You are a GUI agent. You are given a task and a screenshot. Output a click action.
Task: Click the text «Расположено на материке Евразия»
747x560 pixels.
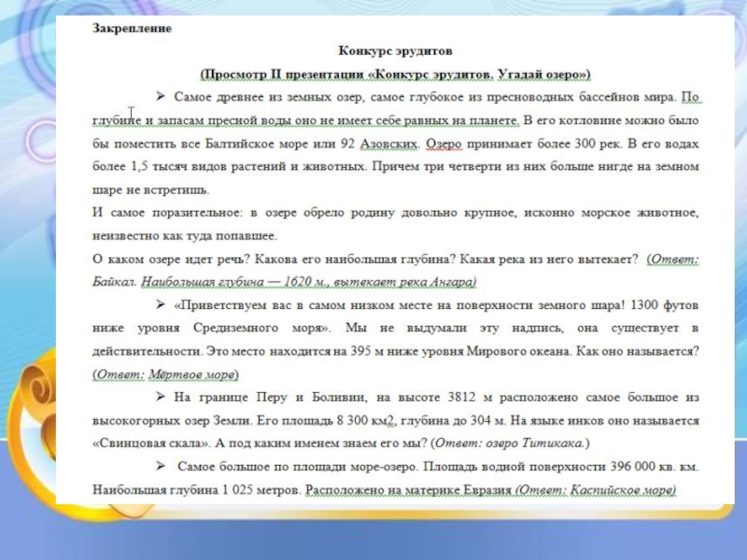(408, 490)
